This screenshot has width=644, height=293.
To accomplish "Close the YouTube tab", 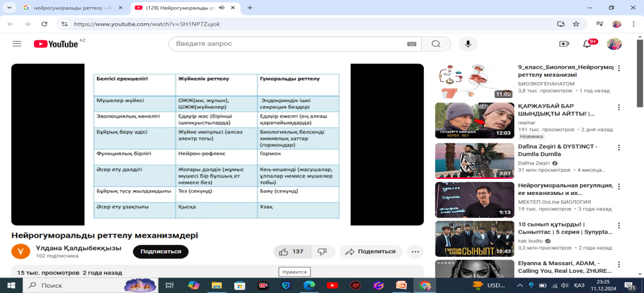I will tap(234, 8).
